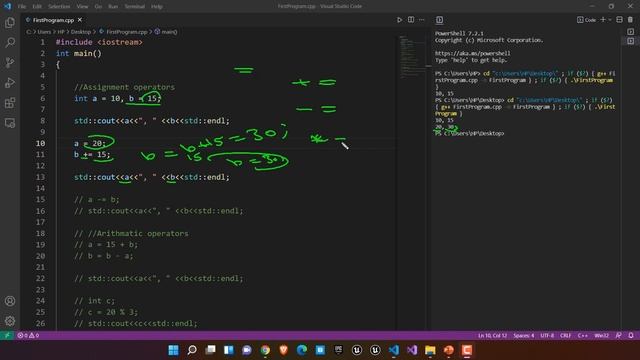Open notifications bell in status bar

click(631, 336)
